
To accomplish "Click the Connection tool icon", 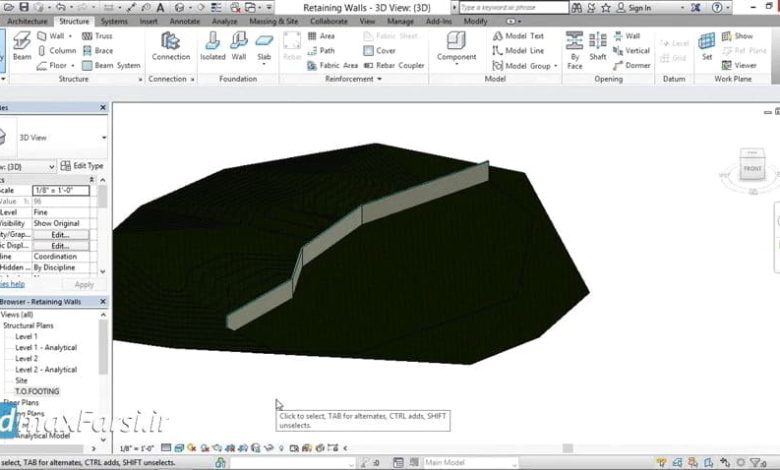I will click(170, 46).
